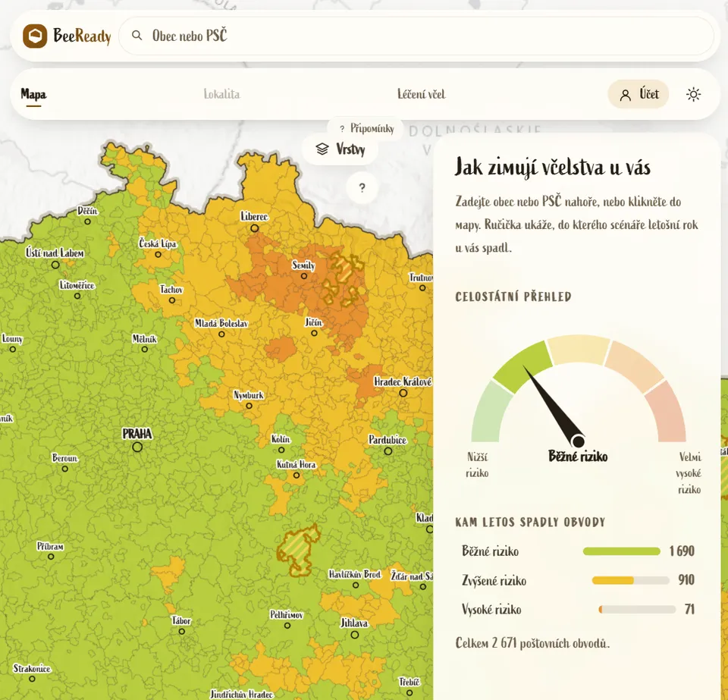Open the Vrstvy layers panel

340,149
